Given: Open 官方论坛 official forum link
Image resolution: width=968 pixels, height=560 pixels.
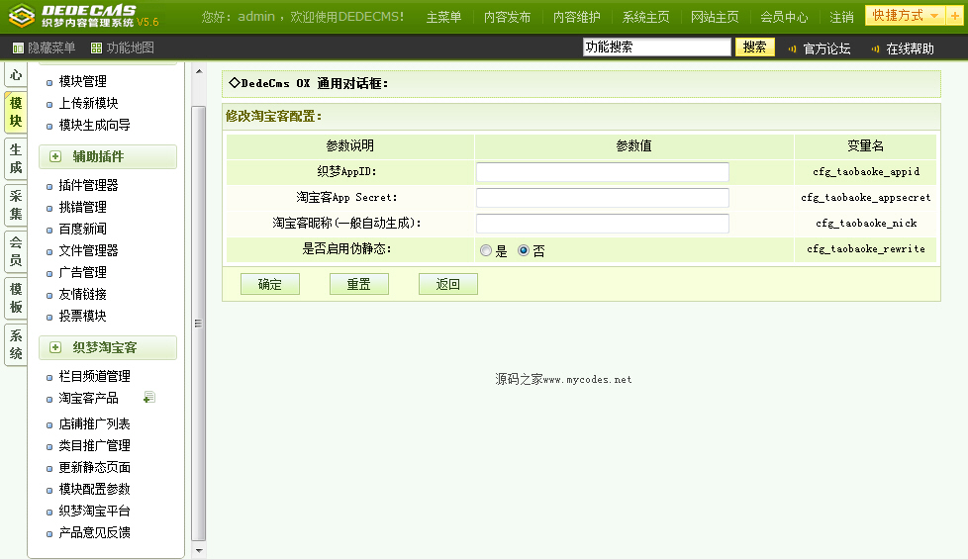Looking at the screenshot, I should tap(826, 48).
